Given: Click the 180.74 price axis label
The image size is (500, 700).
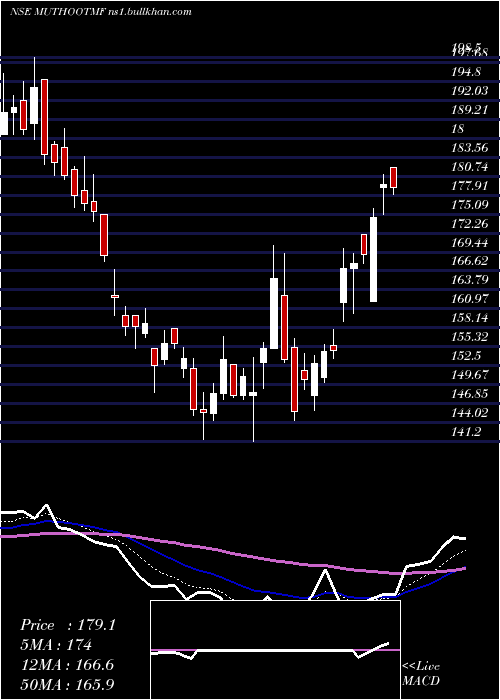Looking at the screenshot, I should 470,167.
